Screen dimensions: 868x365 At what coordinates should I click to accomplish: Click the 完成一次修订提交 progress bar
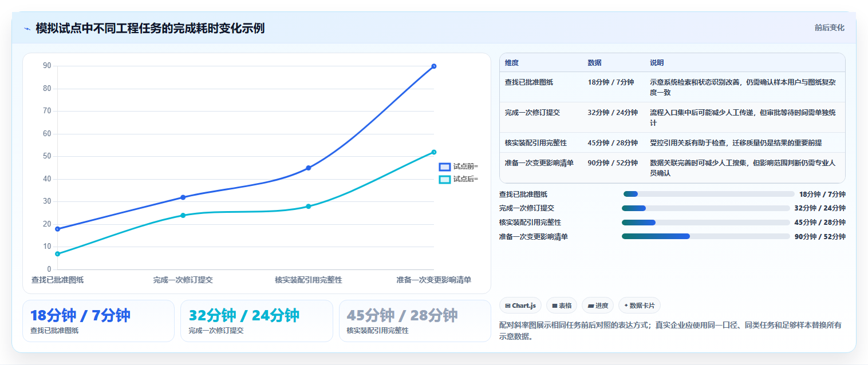click(x=705, y=208)
